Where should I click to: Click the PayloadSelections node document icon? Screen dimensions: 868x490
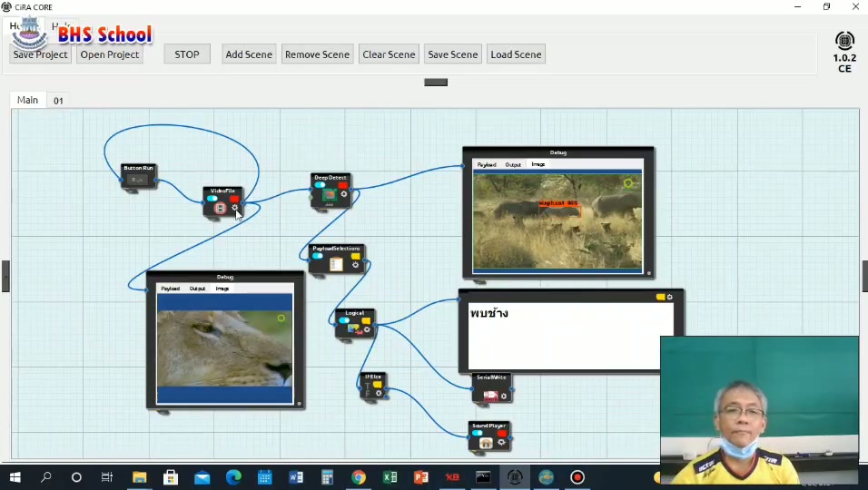tap(336, 265)
